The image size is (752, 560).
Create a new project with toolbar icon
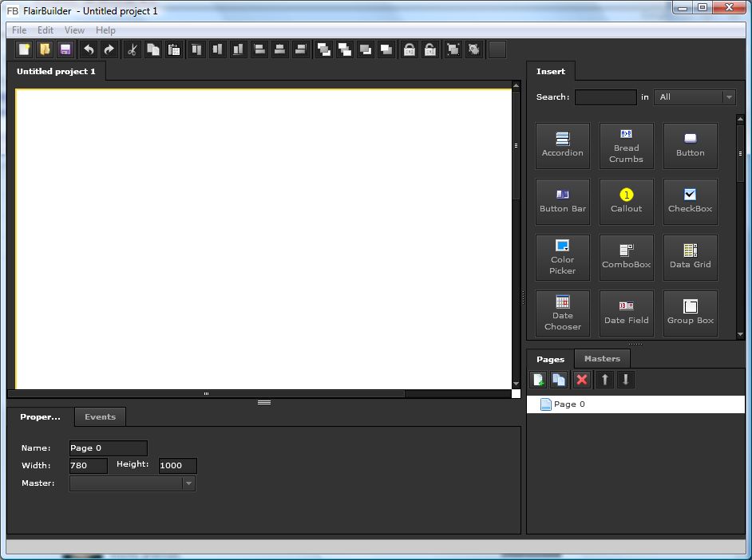24,49
